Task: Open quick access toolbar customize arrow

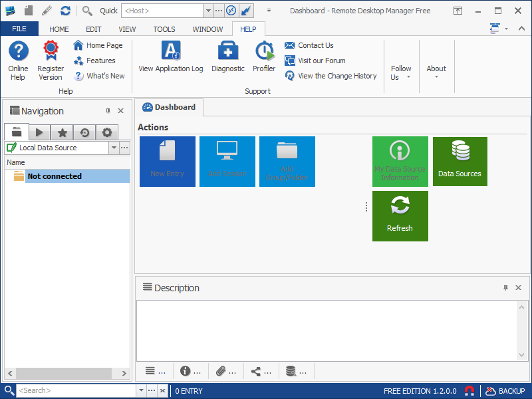Action: click(x=269, y=11)
